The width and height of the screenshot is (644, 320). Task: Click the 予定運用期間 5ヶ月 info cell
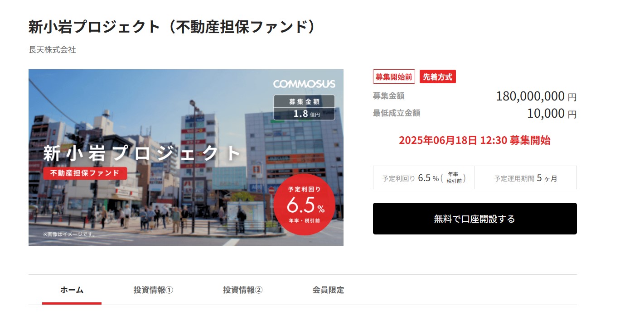coord(526,177)
